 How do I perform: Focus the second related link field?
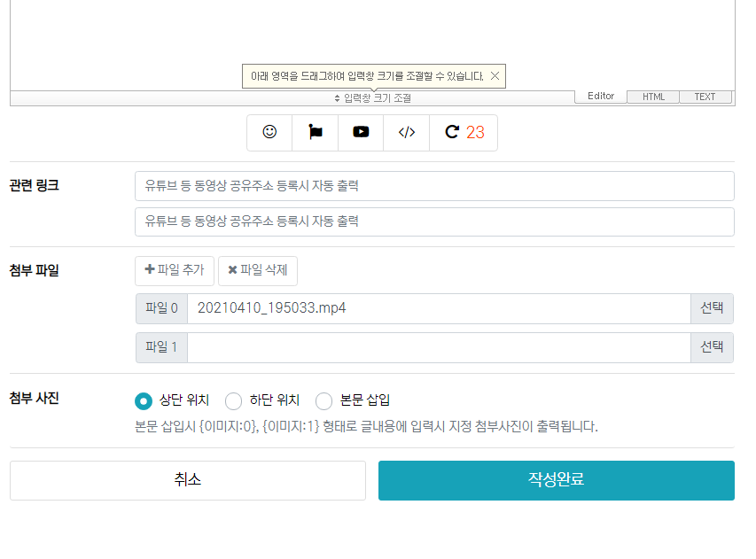[x=434, y=221]
